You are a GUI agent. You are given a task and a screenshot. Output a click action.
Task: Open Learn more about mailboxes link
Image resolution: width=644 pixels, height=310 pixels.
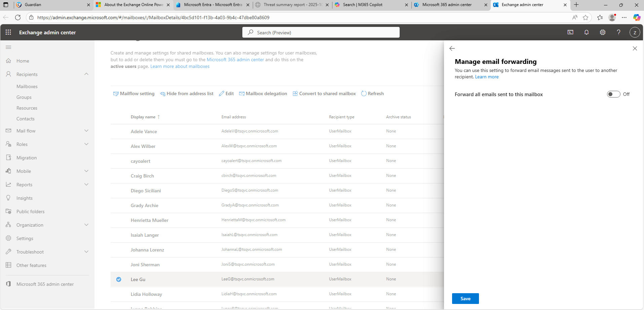point(180,67)
